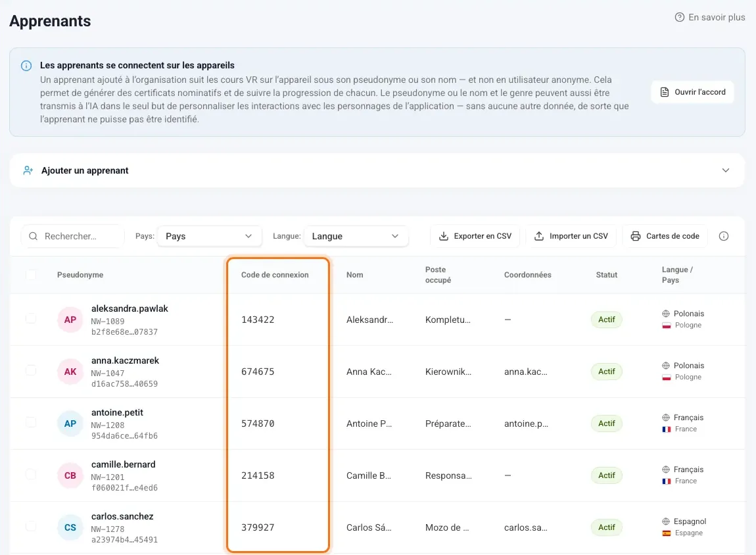Click the pseudonym carlos.sanchez
The image size is (756, 555).
[122, 516]
